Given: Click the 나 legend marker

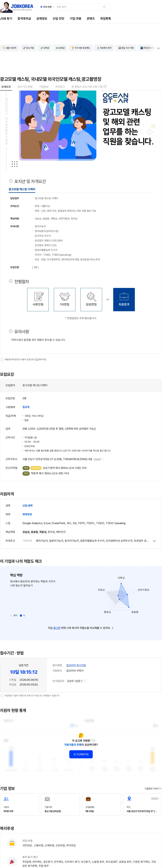Looking at the screenshot, I should pos(21,615).
